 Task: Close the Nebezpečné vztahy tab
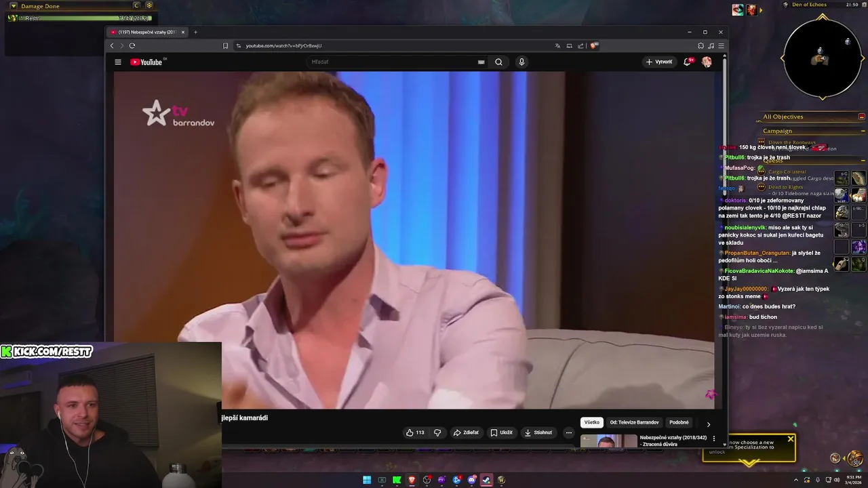point(182,32)
